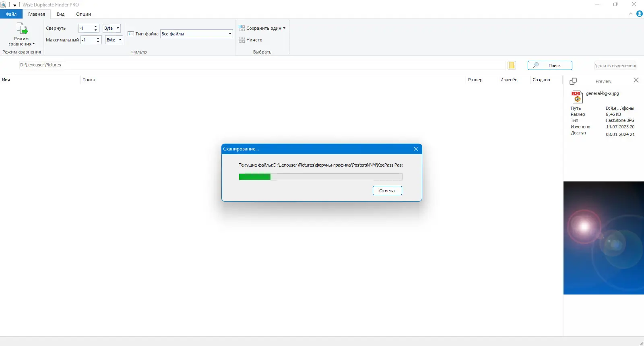
Task: Sort by the Размер column header
Action: (x=482, y=80)
